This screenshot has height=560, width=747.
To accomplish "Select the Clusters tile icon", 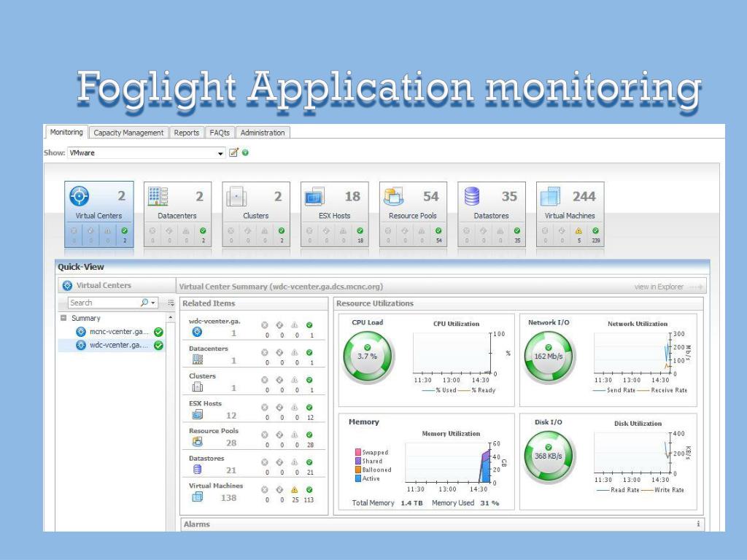I will click(236, 195).
